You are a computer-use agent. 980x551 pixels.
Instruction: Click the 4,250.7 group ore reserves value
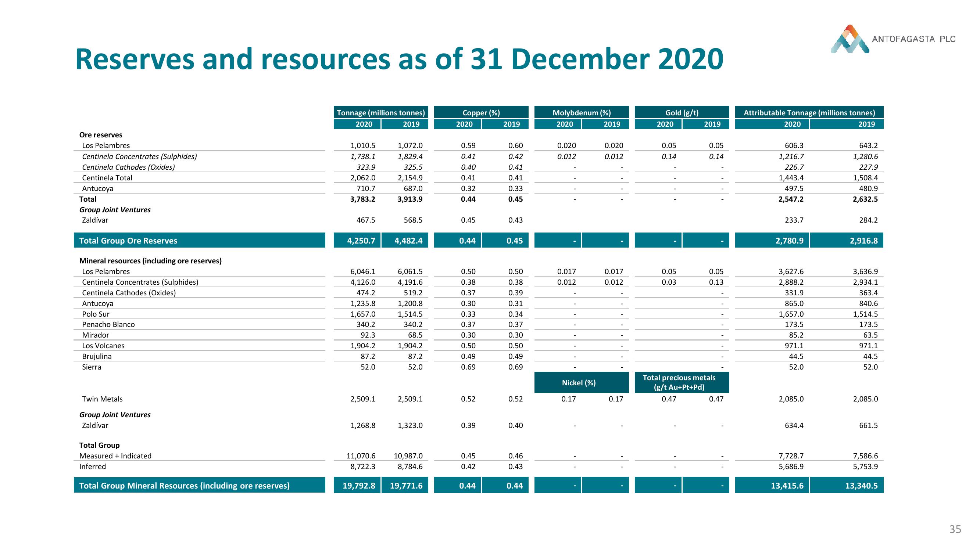point(361,240)
